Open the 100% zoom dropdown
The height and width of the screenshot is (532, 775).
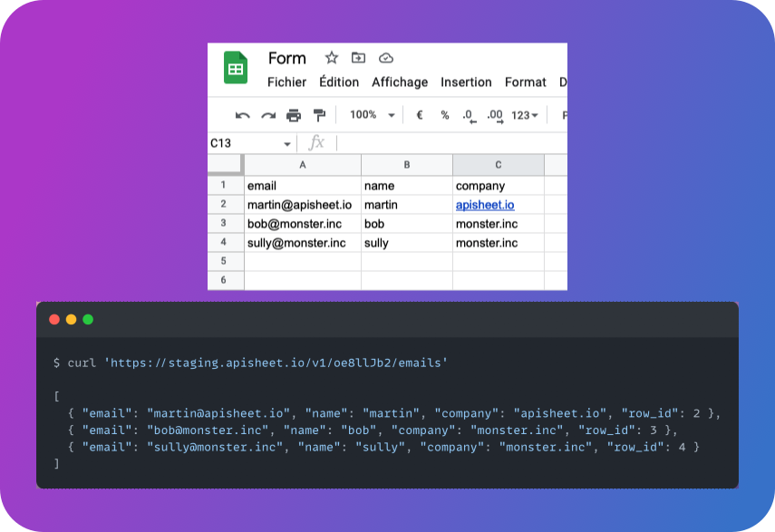pos(373,115)
